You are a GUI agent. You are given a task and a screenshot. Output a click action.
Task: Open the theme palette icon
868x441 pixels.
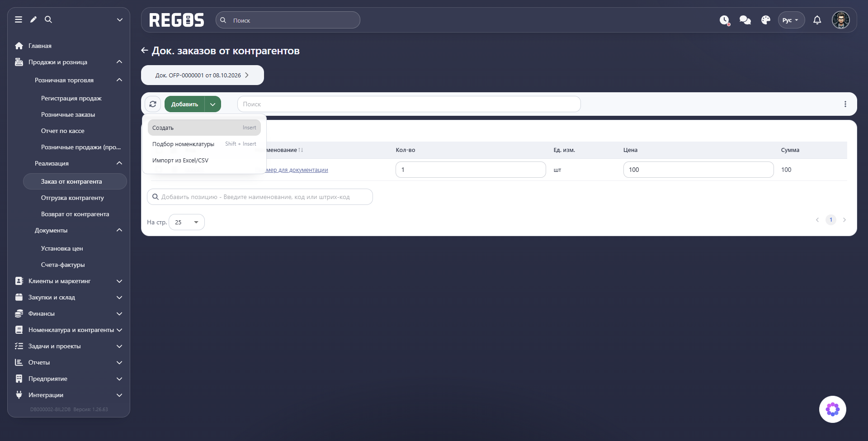coord(765,20)
